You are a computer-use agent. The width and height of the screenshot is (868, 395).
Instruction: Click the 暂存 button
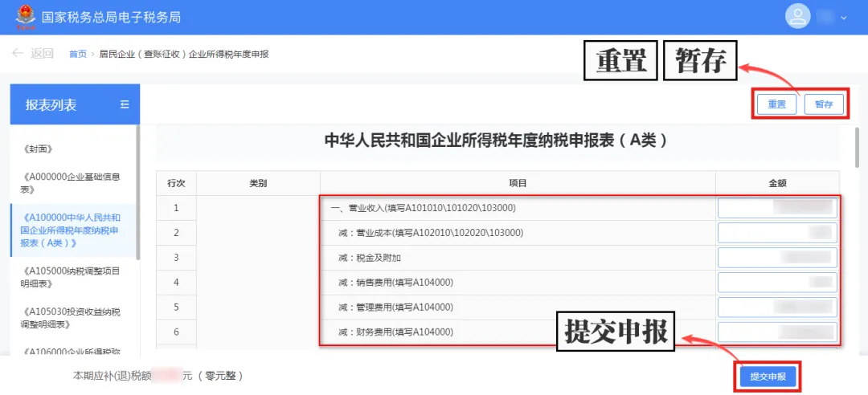coord(824,104)
